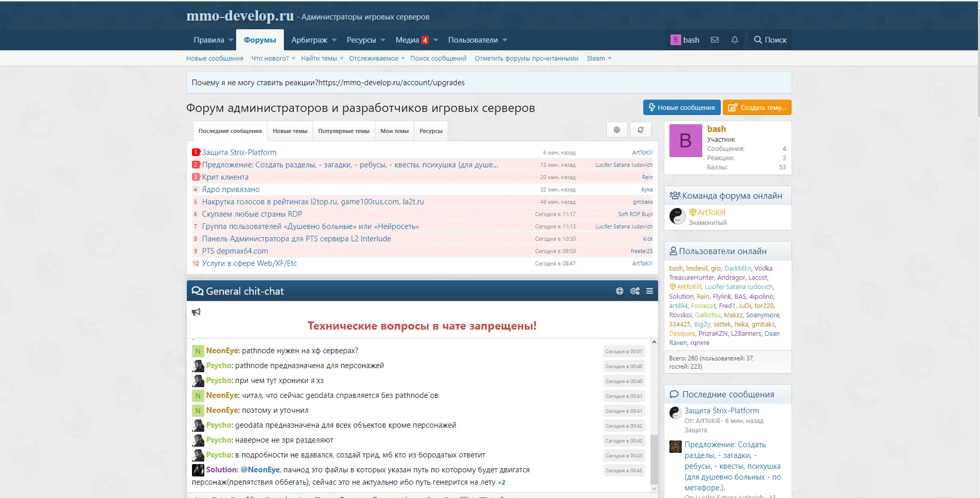This screenshot has height=498, width=980.
Task: Switch to the Ресурсы tab in thread widget
Action: coord(431,131)
